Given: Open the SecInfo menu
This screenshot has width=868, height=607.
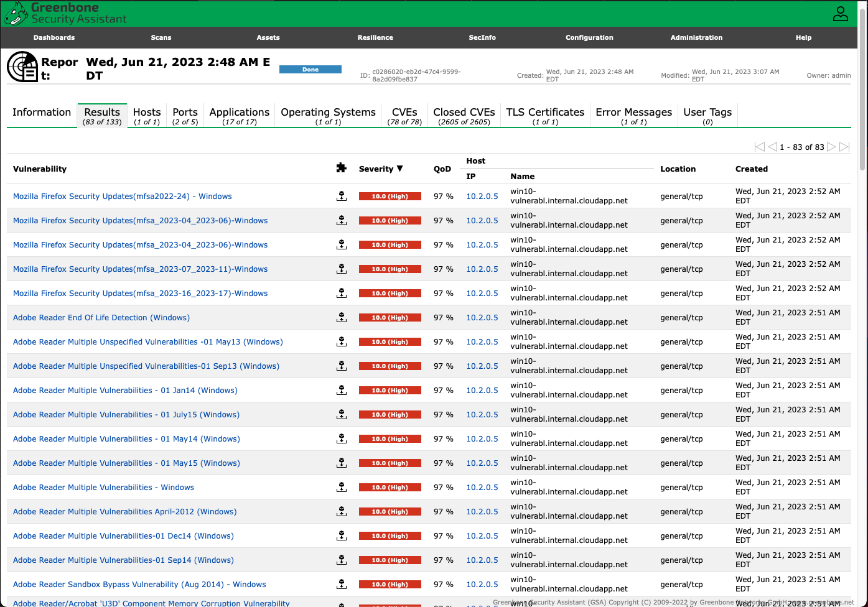Looking at the screenshot, I should pos(482,37).
